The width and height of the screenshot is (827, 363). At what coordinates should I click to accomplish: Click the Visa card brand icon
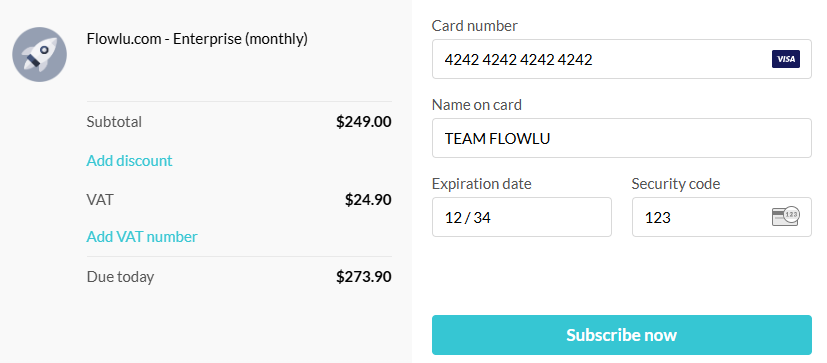tap(785, 59)
